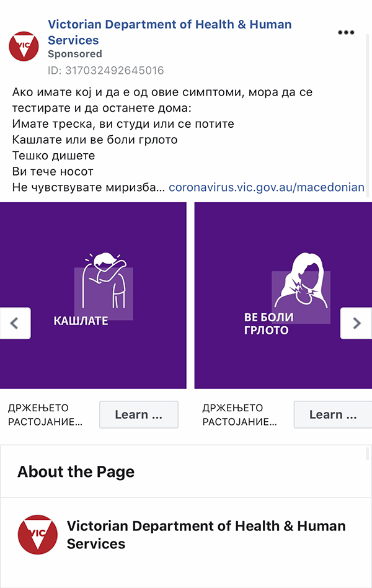Screen dimensions: 372x588
Task: Click Learn More button under second card
Action: point(333,414)
